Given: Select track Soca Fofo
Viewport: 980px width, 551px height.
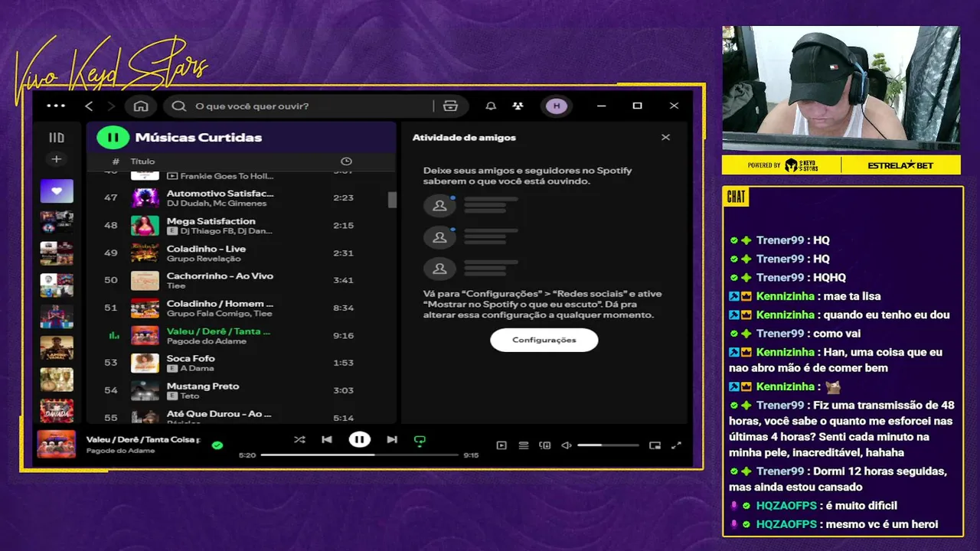Looking at the screenshot, I should click(x=241, y=363).
